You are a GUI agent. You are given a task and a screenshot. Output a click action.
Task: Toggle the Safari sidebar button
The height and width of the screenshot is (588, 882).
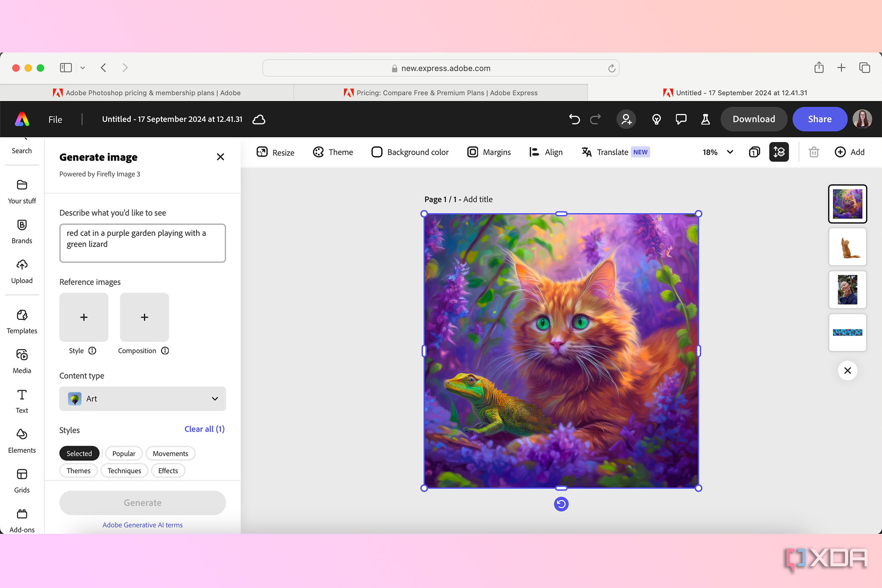66,68
